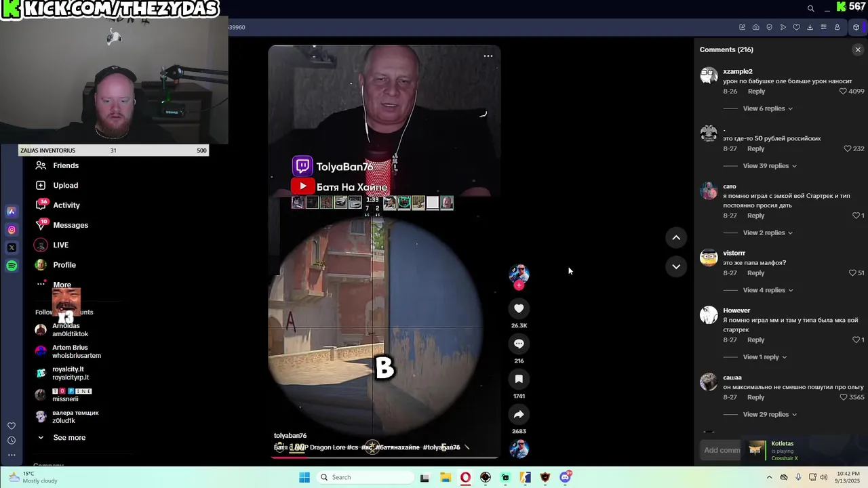Open Instagram in the browser sidebar
This screenshot has width=868, height=488.
point(12,230)
